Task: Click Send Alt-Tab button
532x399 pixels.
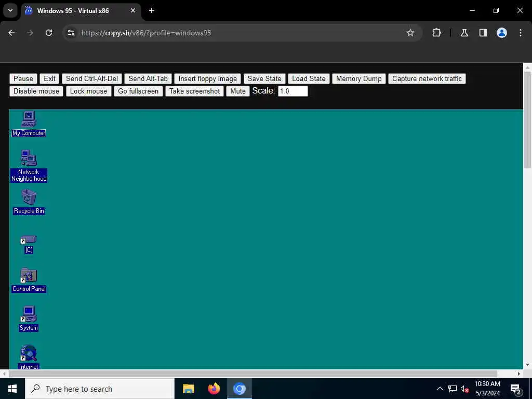Action: click(x=148, y=79)
